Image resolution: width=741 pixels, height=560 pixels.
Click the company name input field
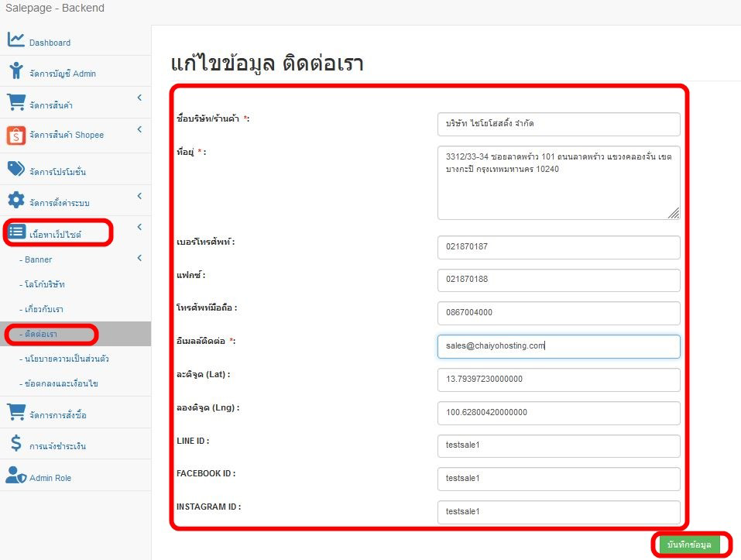point(558,124)
